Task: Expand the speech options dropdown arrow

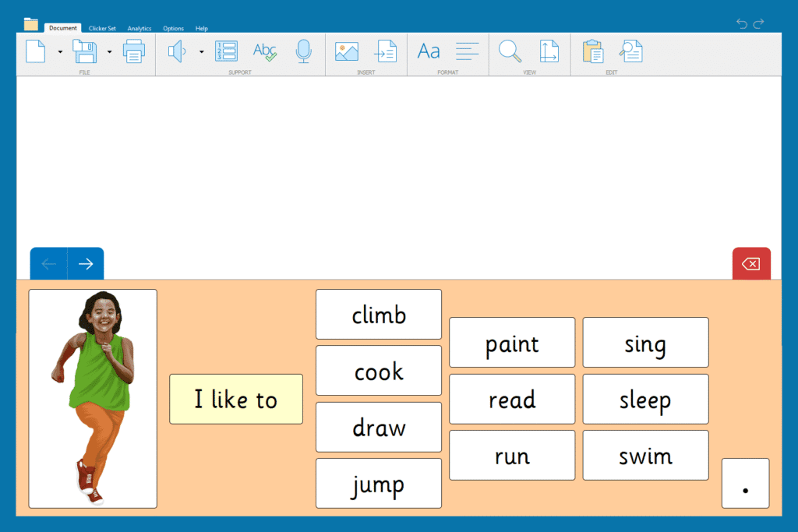Action: (x=202, y=52)
